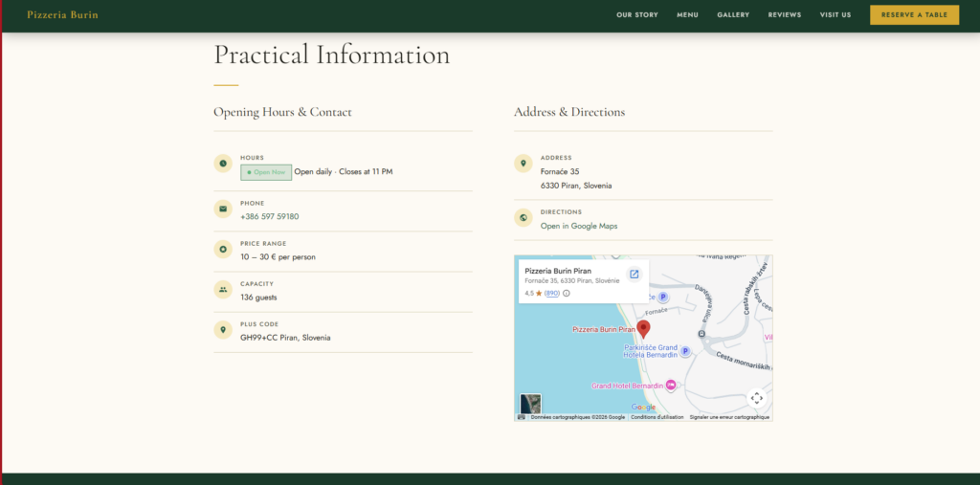The image size is (980, 485).
Task: Toggle the map camera controls button
Action: point(757,398)
